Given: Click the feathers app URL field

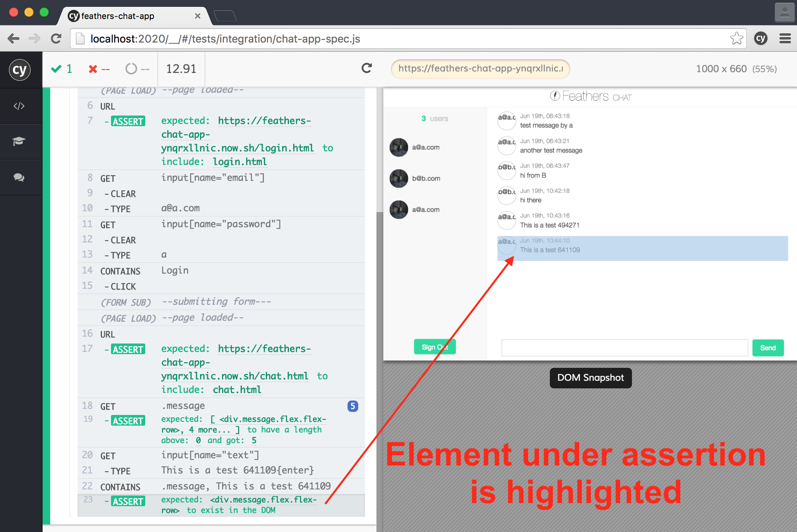Looking at the screenshot, I should click(480, 69).
